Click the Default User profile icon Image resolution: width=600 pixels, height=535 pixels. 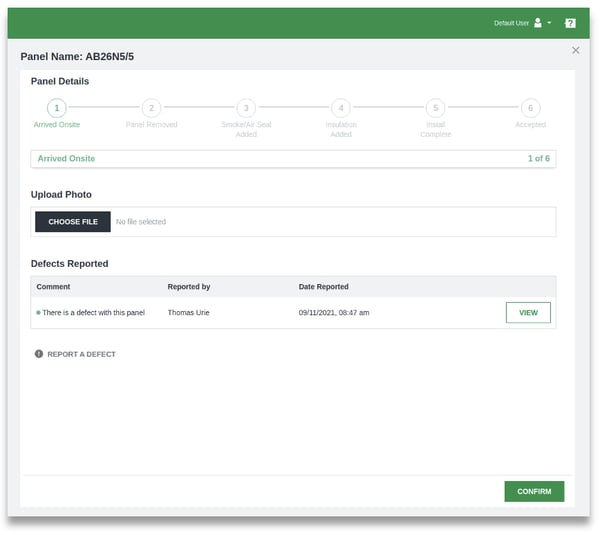(x=538, y=22)
